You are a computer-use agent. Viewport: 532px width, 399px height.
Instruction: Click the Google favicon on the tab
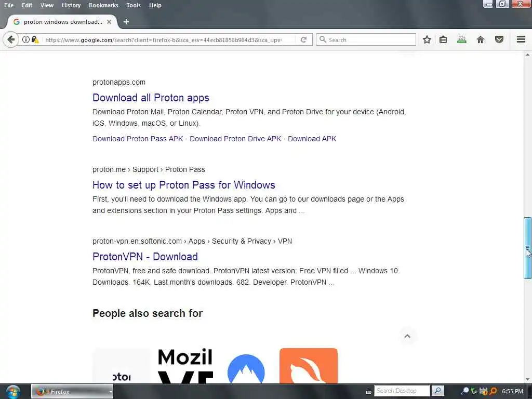coord(16,22)
